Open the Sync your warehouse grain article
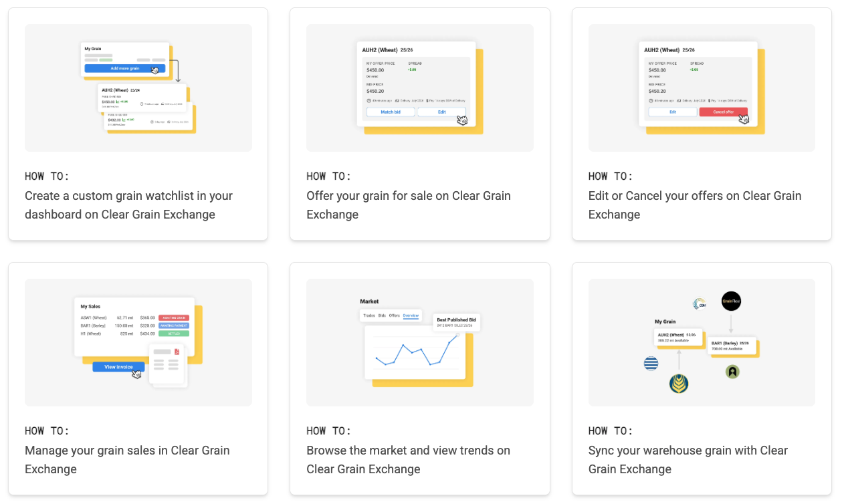This screenshot has width=842, height=504. 688,460
